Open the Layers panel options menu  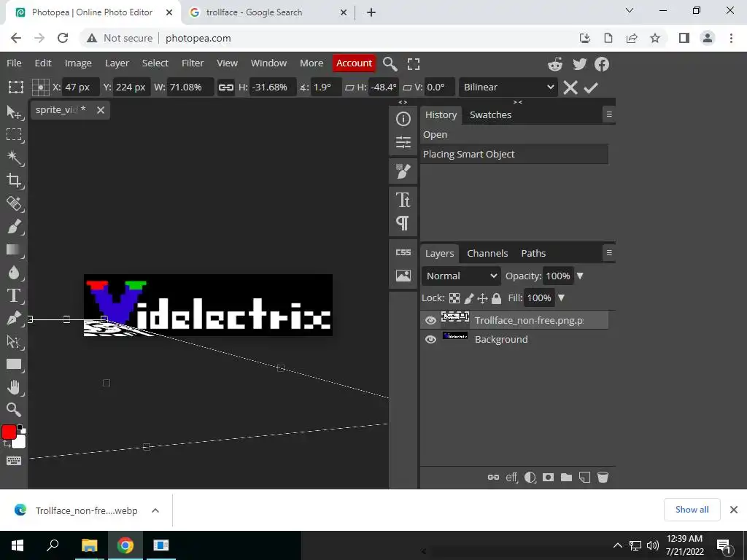609,253
